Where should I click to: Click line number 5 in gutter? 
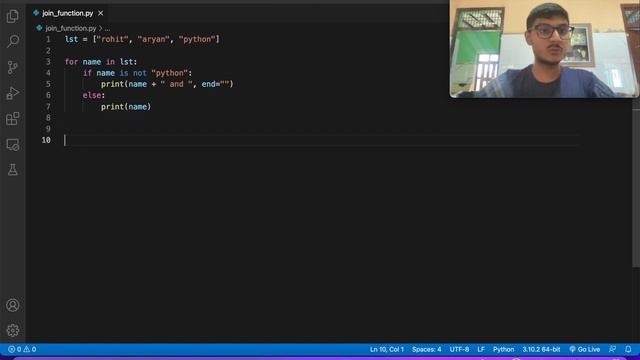click(x=48, y=84)
